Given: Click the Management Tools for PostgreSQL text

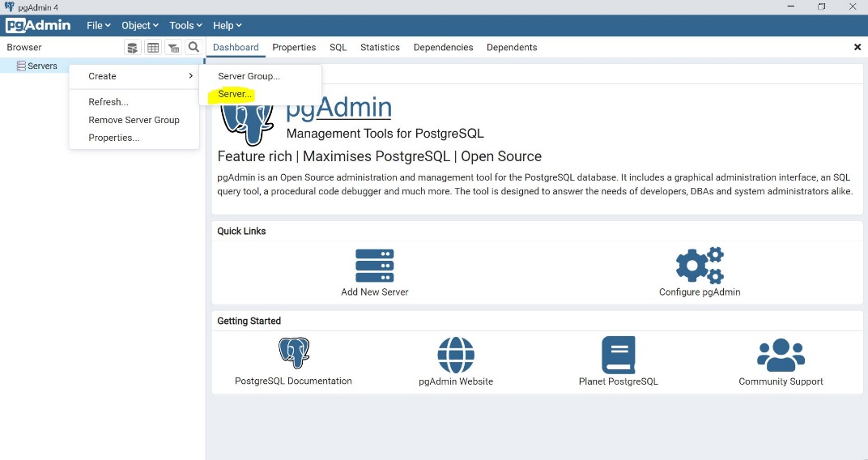Looking at the screenshot, I should click(385, 134).
